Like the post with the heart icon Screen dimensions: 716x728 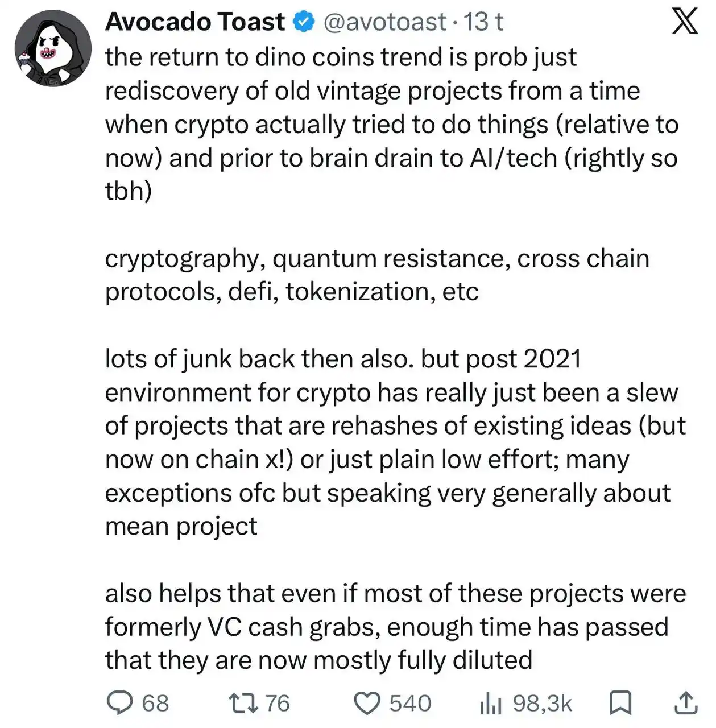pyautogui.click(x=367, y=704)
